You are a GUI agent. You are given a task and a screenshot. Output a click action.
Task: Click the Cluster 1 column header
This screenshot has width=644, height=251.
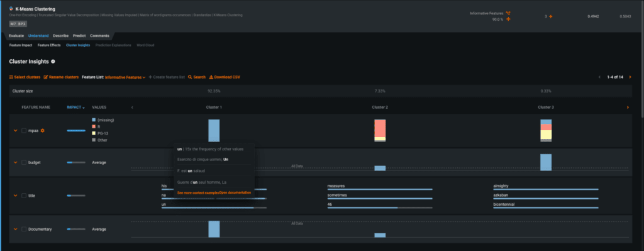point(214,107)
